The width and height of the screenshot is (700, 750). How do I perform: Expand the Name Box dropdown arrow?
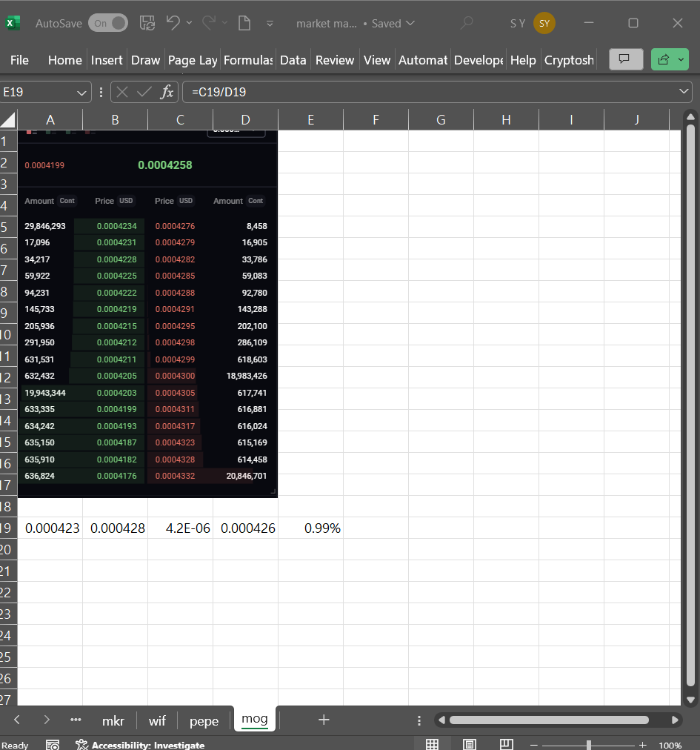81,93
